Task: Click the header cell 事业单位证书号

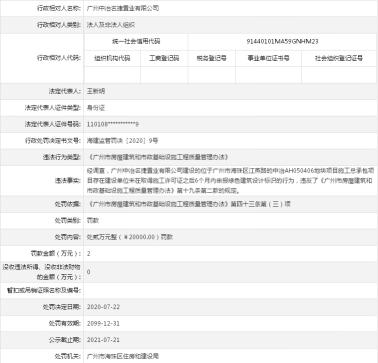Action: point(268,58)
